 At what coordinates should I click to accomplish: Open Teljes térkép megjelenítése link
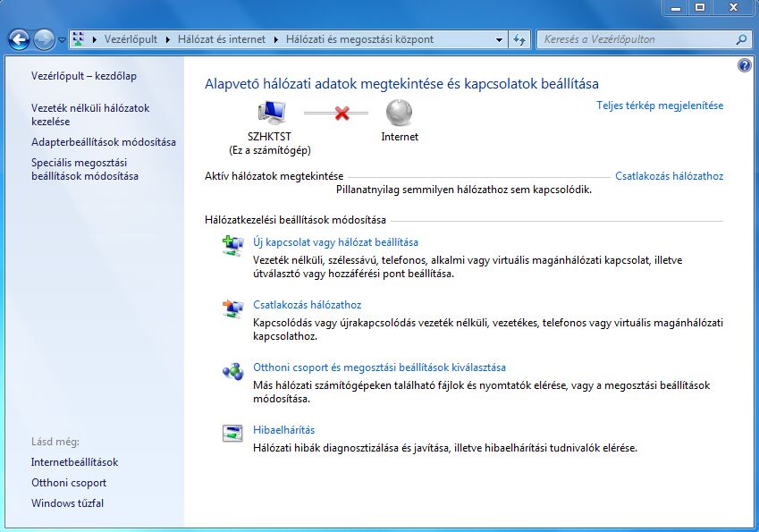pyautogui.click(x=659, y=106)
